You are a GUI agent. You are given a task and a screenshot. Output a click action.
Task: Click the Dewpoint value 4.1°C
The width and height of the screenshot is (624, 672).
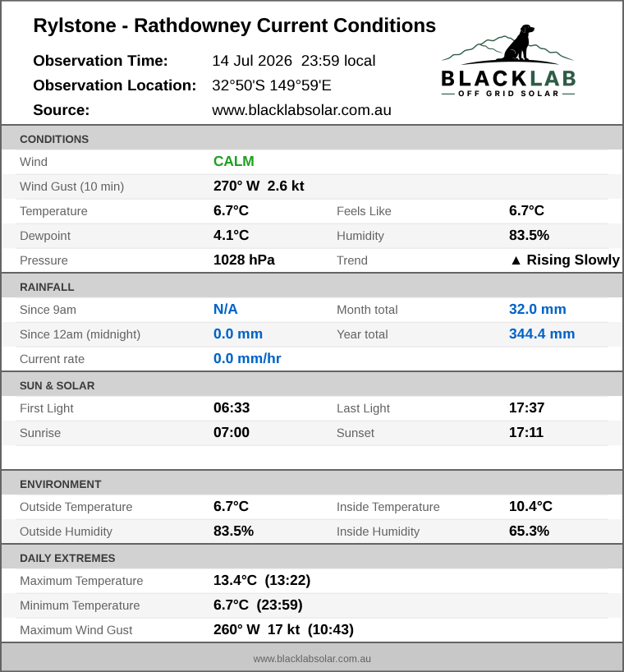(232, 235)
